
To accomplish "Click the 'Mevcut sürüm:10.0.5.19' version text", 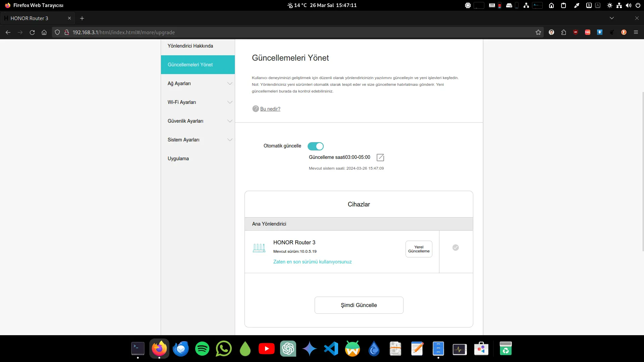I will point(295,251).
